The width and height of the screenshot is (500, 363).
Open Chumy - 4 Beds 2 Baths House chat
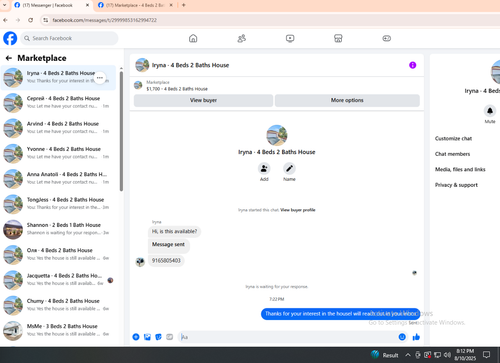click(58, 305)
